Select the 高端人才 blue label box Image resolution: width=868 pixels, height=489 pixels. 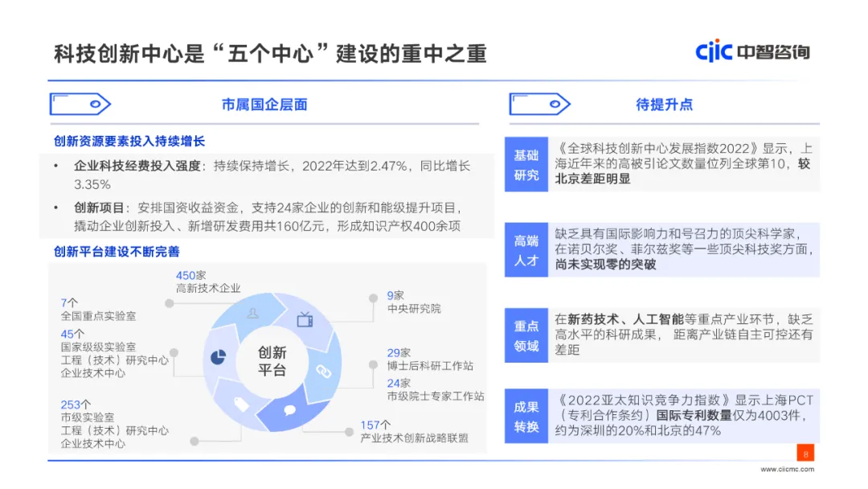pos(526,250)
